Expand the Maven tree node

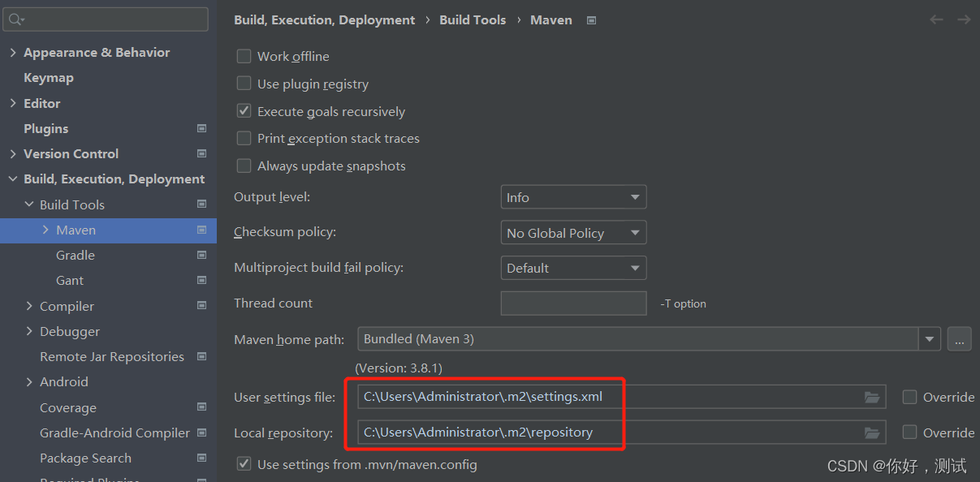pos(45,230)
